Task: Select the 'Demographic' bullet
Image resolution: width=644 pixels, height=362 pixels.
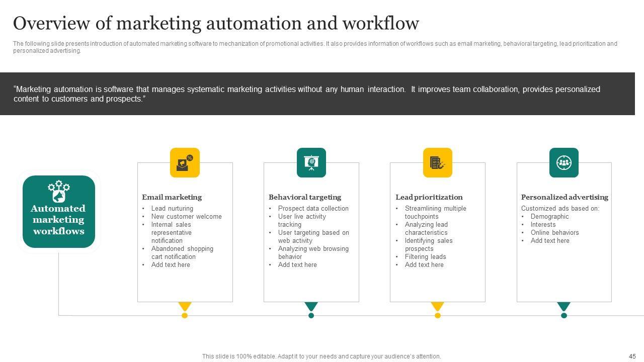Action: (550, 217)
